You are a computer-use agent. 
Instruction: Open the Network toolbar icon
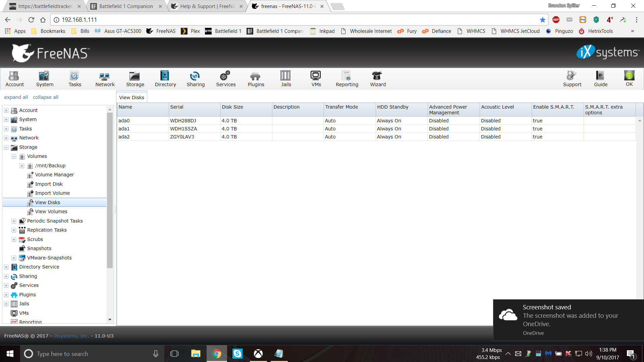click(x=105, y=79)
